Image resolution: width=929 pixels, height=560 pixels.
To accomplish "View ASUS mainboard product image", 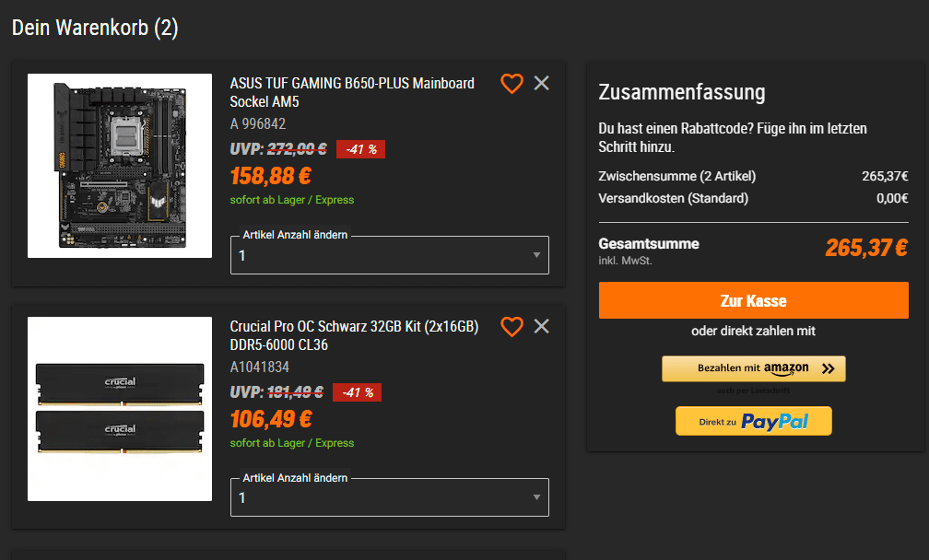I will click(x=120, y=166).
